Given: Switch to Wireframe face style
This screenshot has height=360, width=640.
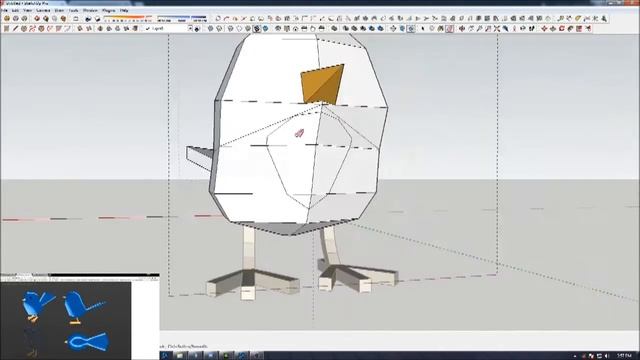Looking at the screenshot, I should coord(231,29).
